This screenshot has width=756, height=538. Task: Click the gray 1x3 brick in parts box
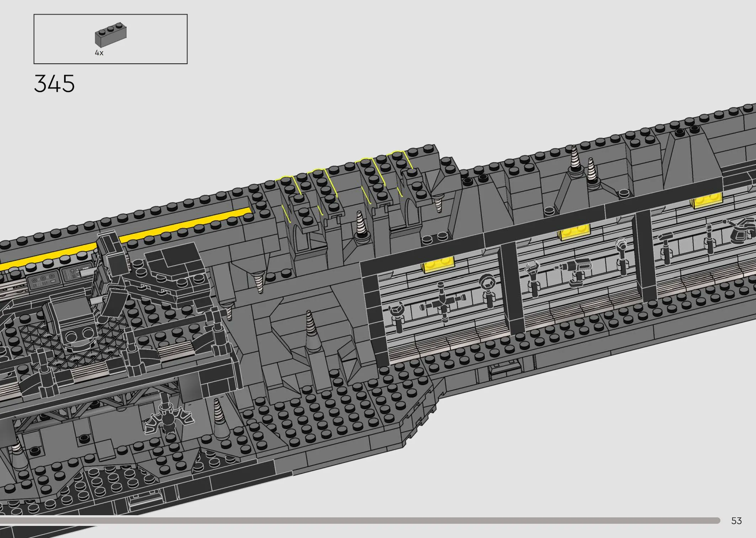tap(111, 35)
